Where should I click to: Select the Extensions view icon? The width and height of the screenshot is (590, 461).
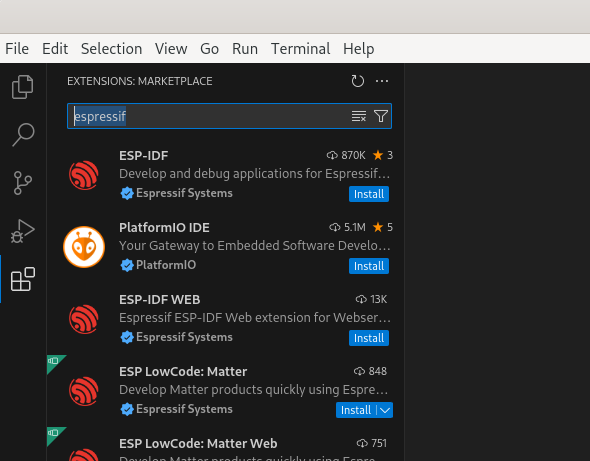23,279
